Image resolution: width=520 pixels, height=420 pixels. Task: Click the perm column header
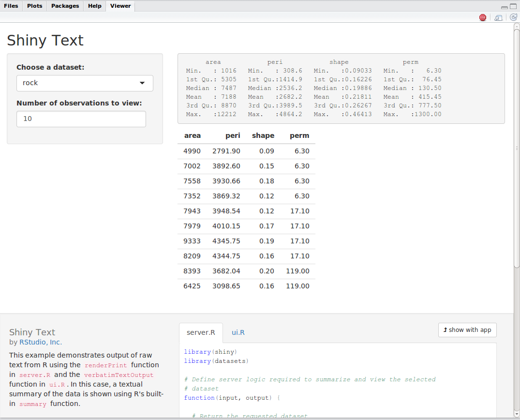click(x=299, y=135)
